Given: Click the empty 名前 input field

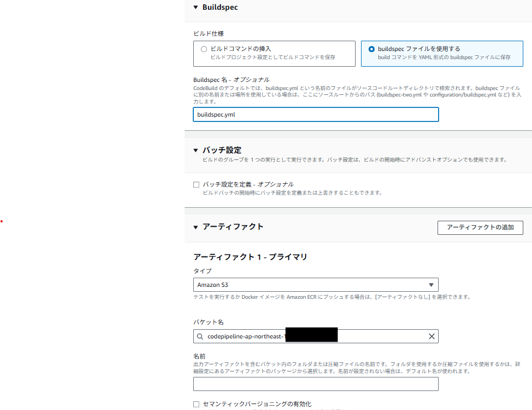Looking at the screenshot, I should pyautogui.click(x=315, y=384).
